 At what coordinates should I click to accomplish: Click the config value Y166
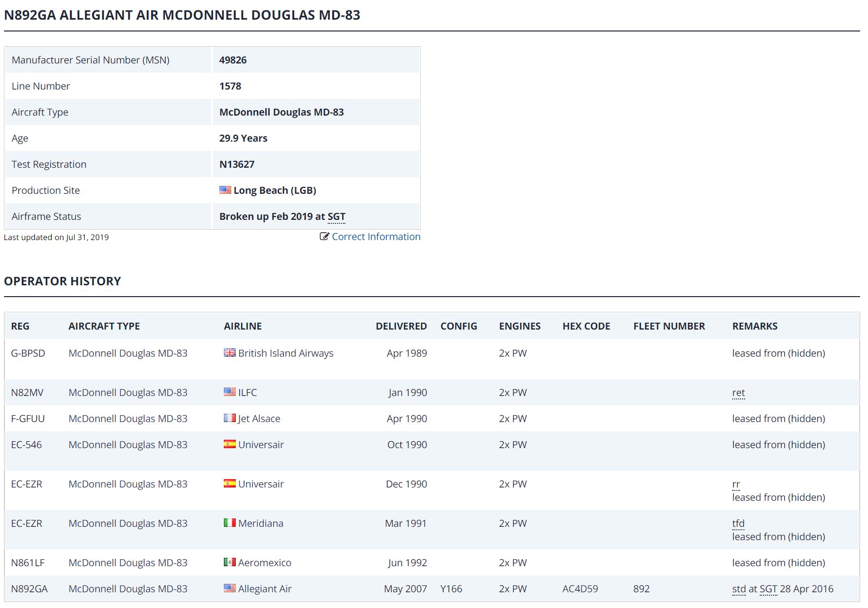tap(451, 589)
